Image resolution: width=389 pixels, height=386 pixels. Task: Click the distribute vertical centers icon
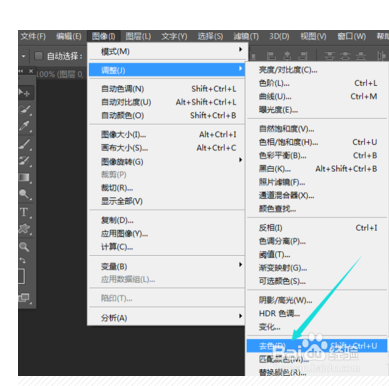345,56
